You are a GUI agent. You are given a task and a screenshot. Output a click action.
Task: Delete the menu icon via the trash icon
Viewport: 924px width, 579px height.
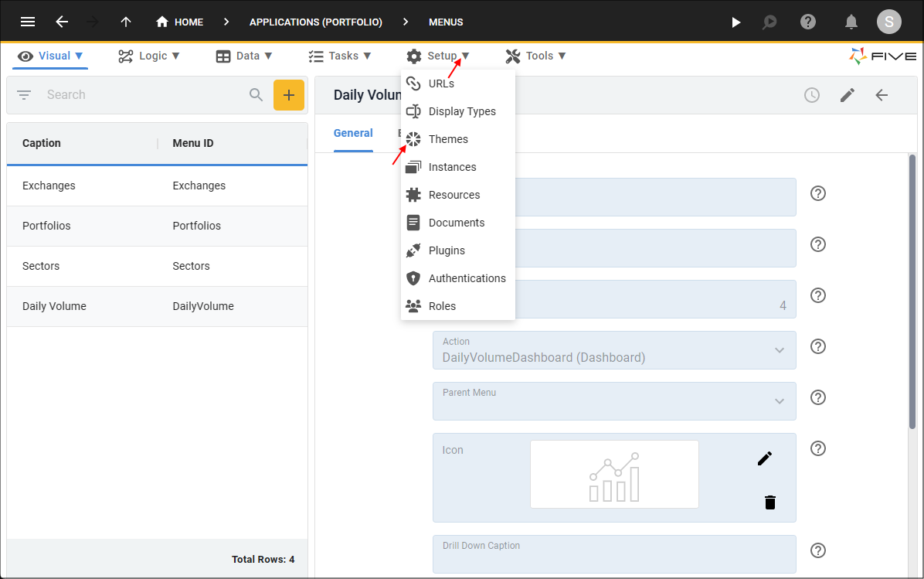(x=769, y=502)
